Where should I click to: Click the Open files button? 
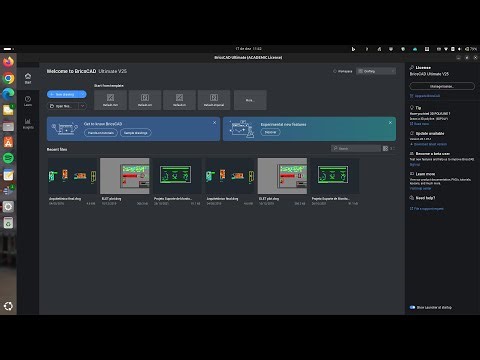coord(63,106)
